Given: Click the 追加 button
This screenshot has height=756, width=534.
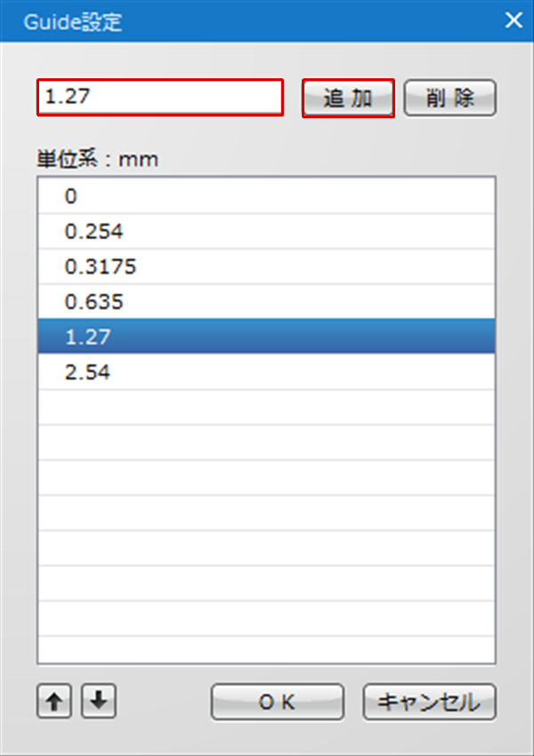Looking at the screenshot, I should click(x=348, y=99).
